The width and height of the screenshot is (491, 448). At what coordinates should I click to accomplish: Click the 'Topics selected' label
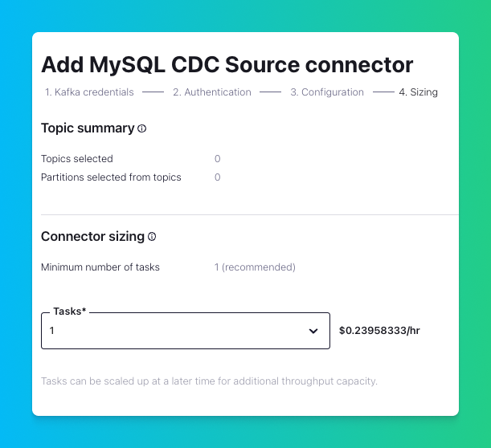(x=77, y=159)
